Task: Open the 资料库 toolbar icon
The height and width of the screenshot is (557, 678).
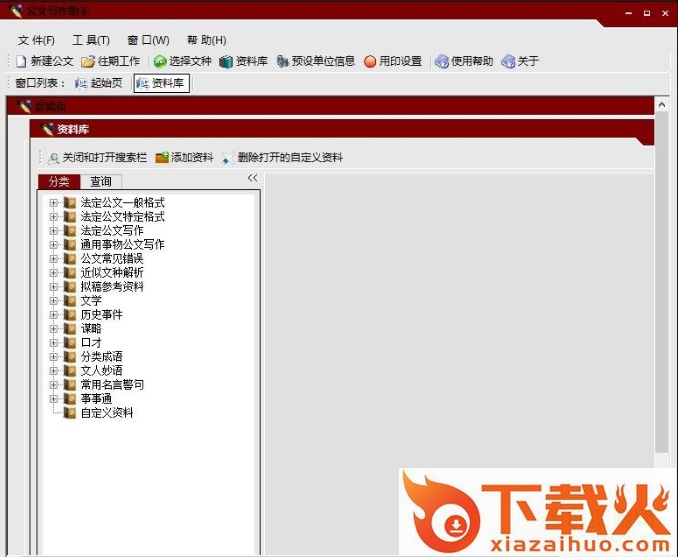Action: pyautogui.click(x=226, y=61)
